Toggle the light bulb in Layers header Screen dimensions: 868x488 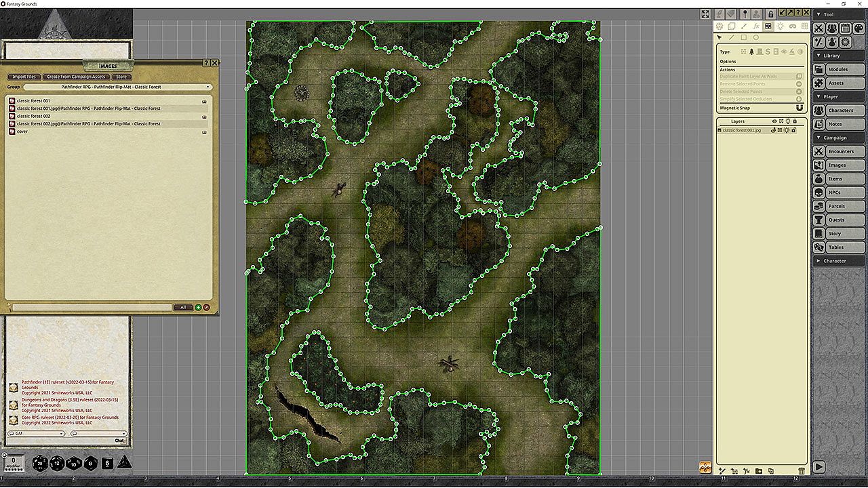click(x=788, y=121)
